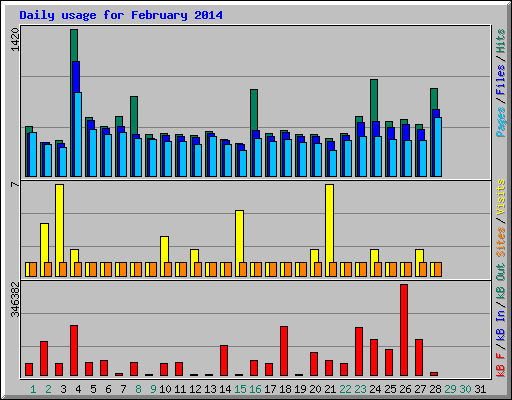Click day 28 on the x-axis

pyautogui.click(x=435, y=389)
